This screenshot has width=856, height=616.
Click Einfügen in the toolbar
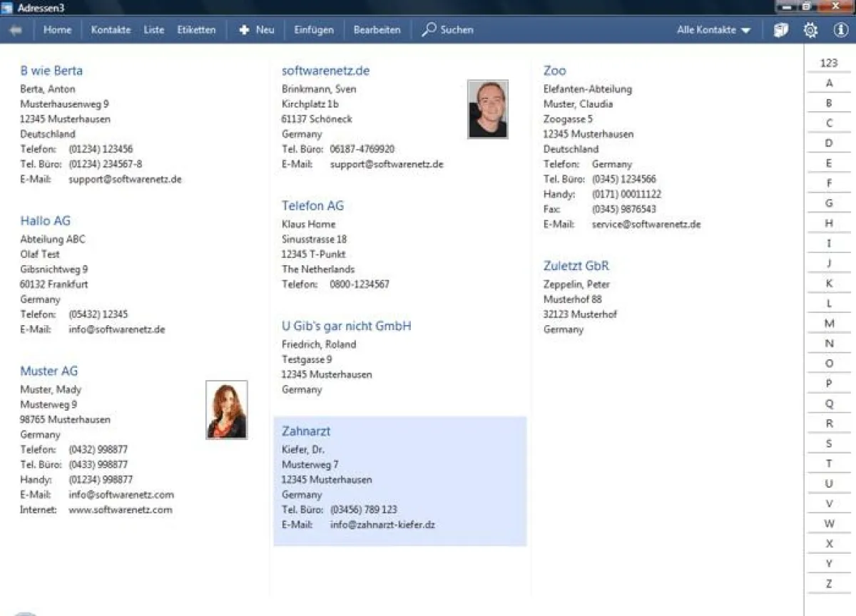[313, 30]
